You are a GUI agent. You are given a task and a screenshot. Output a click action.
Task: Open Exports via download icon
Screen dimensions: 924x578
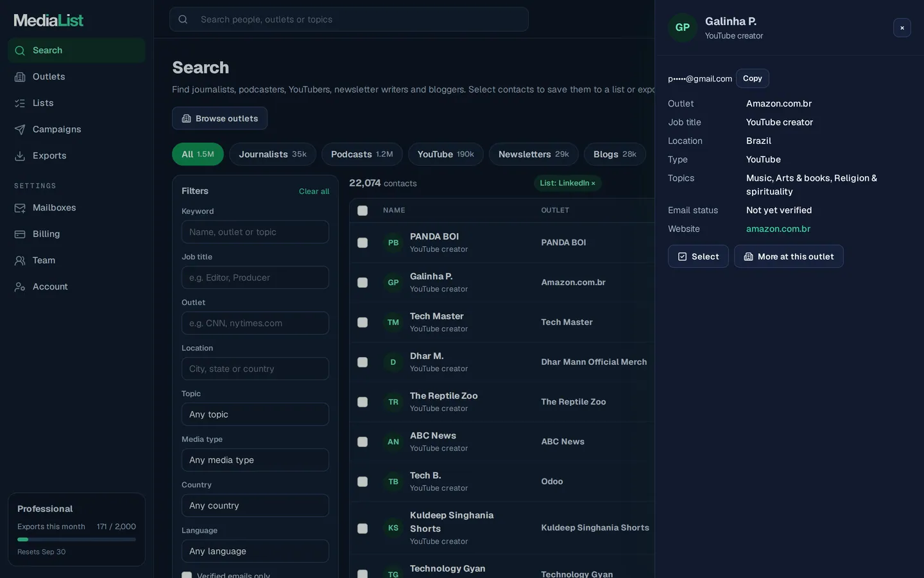[x=20, y=156]
